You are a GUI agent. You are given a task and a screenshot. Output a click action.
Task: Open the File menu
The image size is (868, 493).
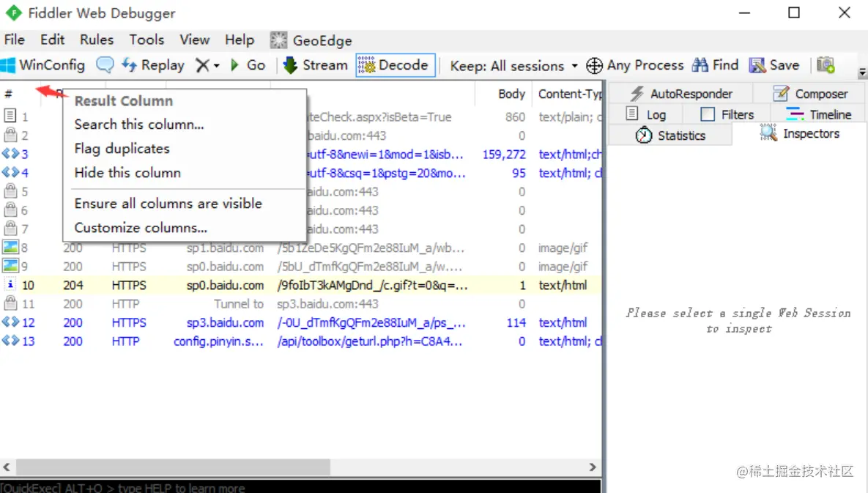(15, 40)
